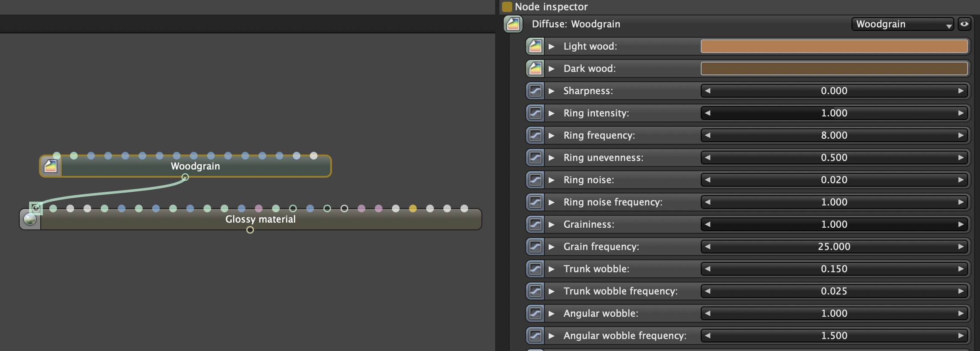Click the Woodgrain node texture icon
The height and width of the screenshot is (351, 980).
pyautogui.click(x=51, y=166)
